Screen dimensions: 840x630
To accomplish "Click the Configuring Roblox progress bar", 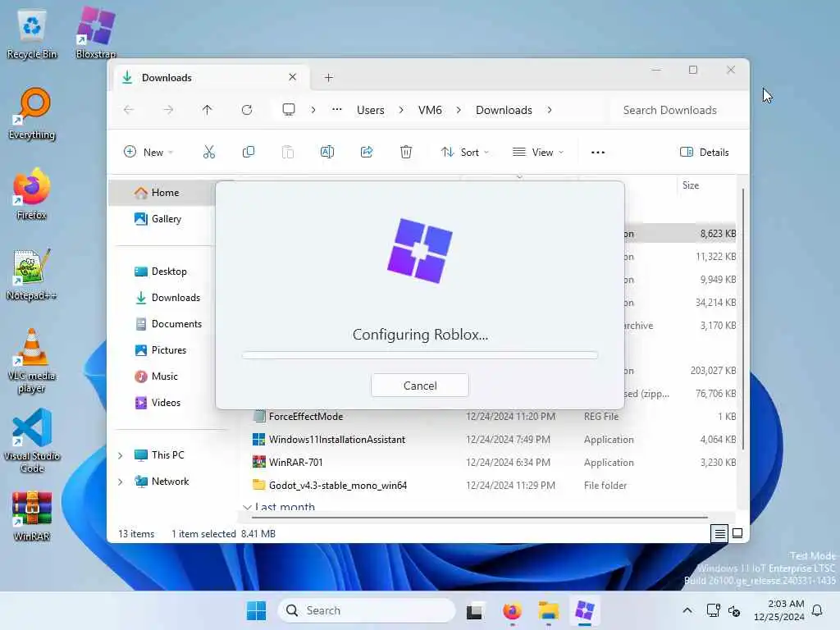I will (419, 355).
